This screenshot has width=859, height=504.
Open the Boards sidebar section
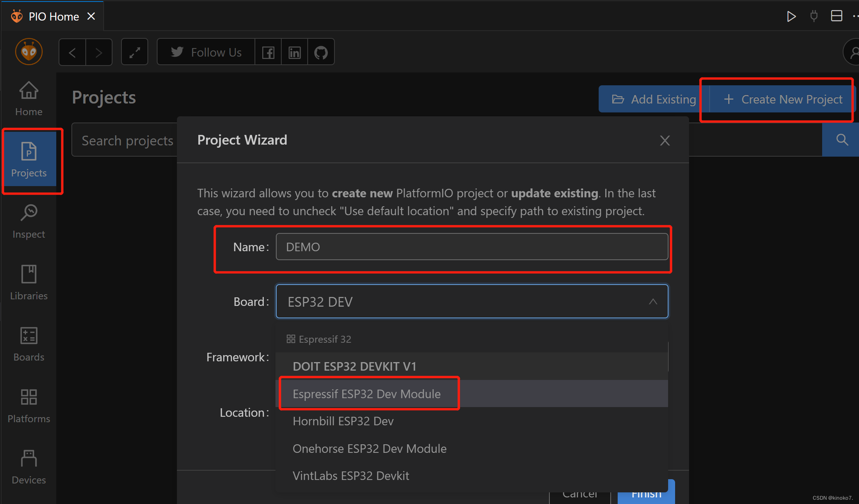(29, 344)
